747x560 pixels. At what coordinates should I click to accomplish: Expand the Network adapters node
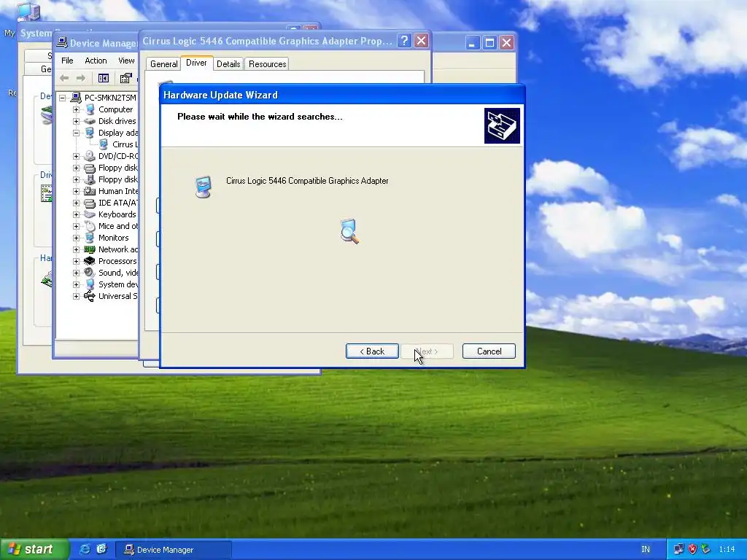click(x=76, y=249)
